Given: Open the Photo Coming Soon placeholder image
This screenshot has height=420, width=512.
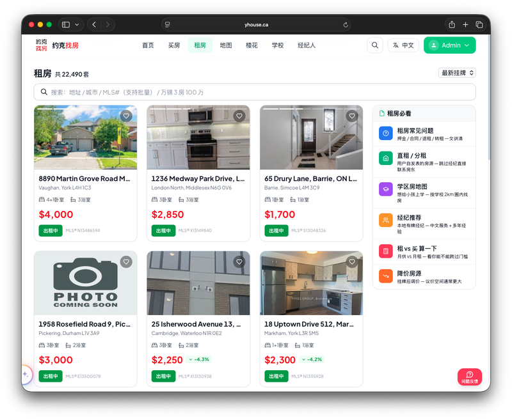Looking at the screenshot, I should point(86,283).
